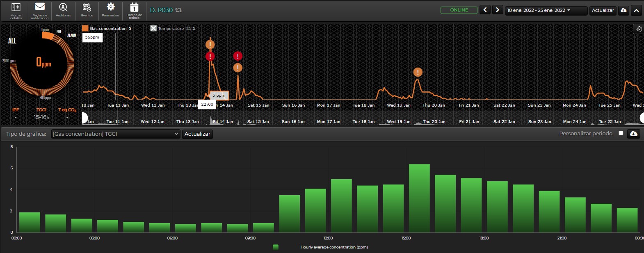Click the 56ppm value tooltip
Screen dimensions: 644x253
point(92,37)
